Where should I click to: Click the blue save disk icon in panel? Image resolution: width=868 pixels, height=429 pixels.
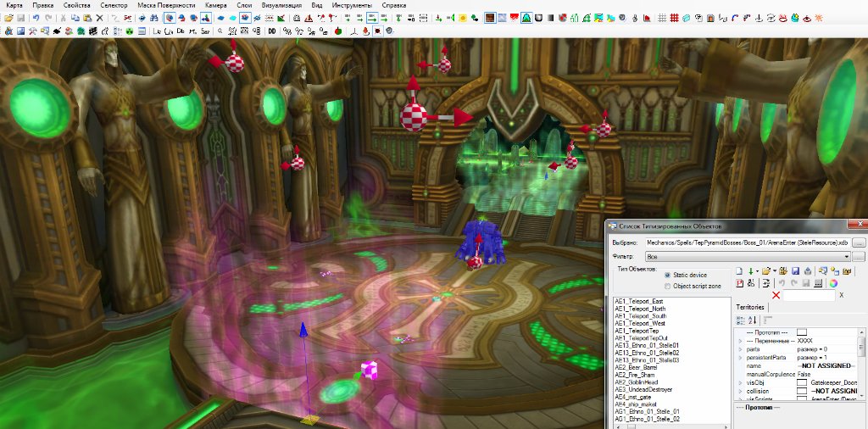pyautogui.click(x=795, y=271)
